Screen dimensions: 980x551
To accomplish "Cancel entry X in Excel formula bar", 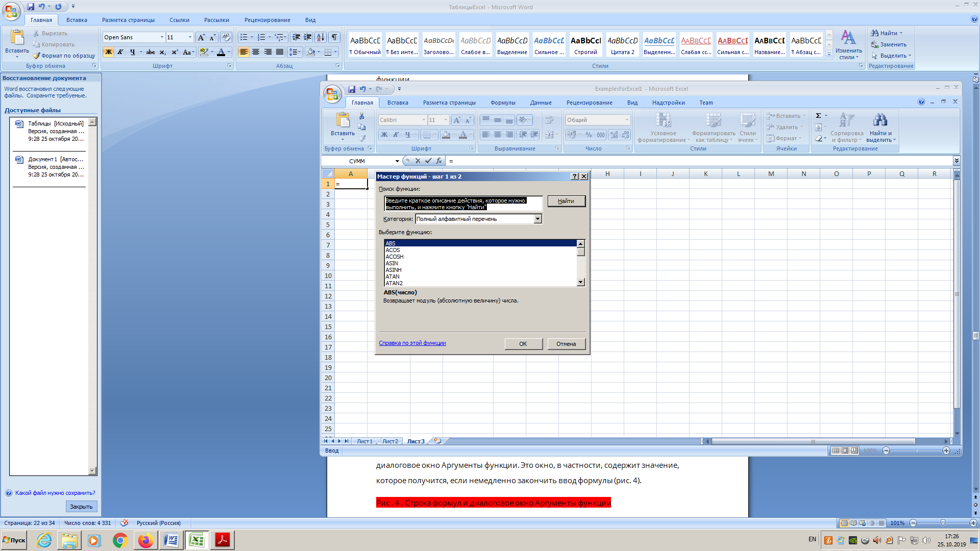I will pos(418,161).
